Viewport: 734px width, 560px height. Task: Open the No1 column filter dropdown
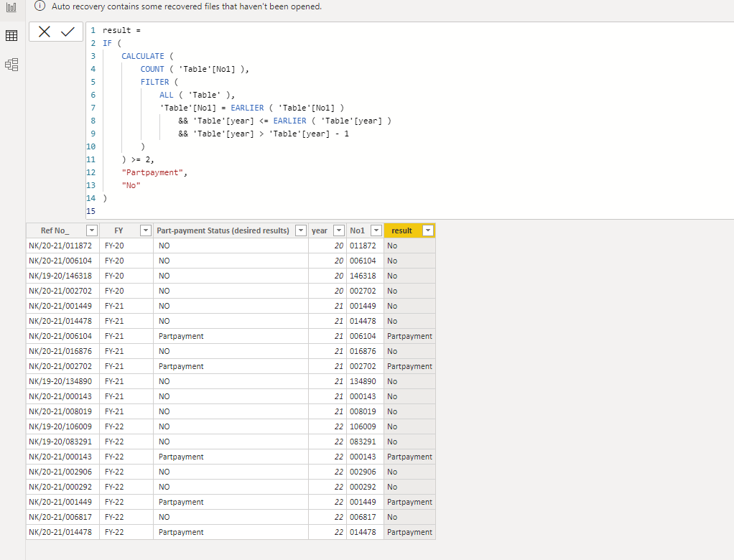click(376, 230)
